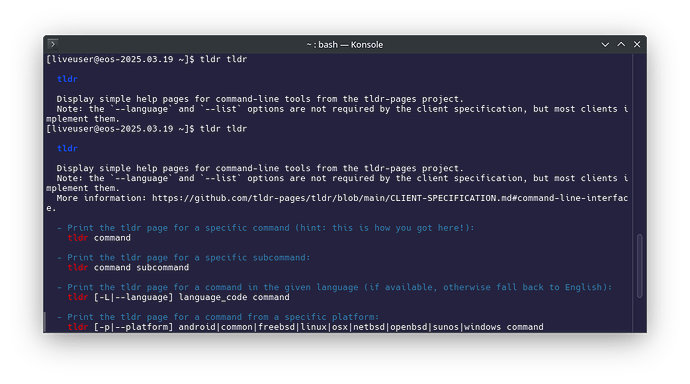
Task: Click the terminal vertical scrollbar handle
Action: click(x=639, y=266)
